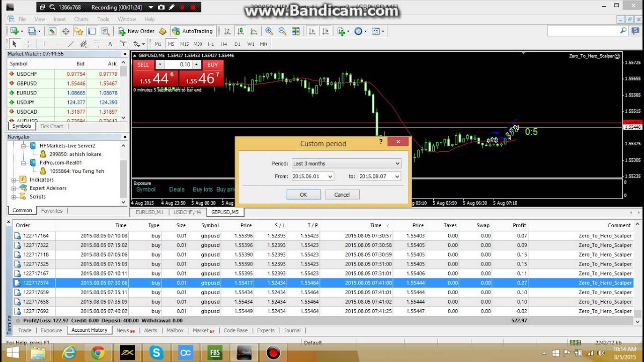This screenshot has height=362, width=644.
Task: Toggle the Terminal window toolbar icon
Action: tap(92, 31)
